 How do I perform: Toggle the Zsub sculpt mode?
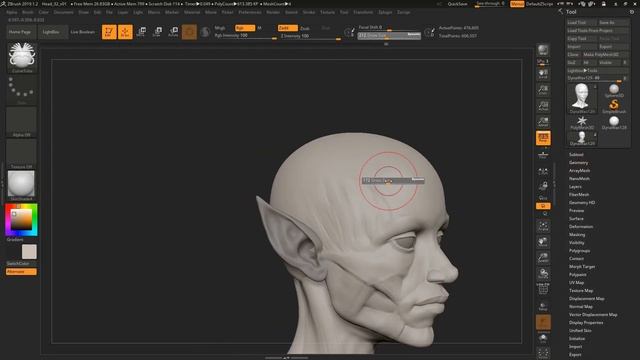click(305, 28)
